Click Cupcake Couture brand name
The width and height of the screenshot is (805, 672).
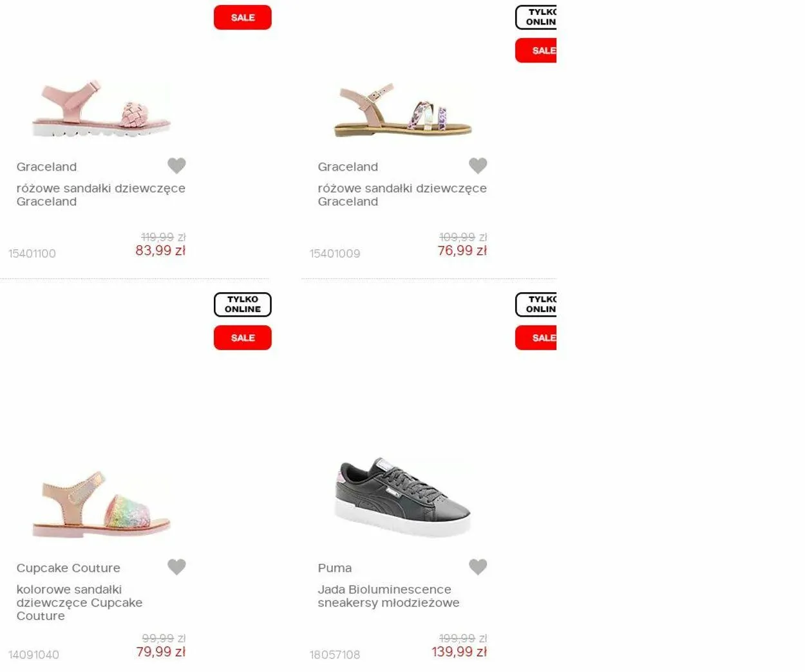pyautogui.click(x=68, y=568)
